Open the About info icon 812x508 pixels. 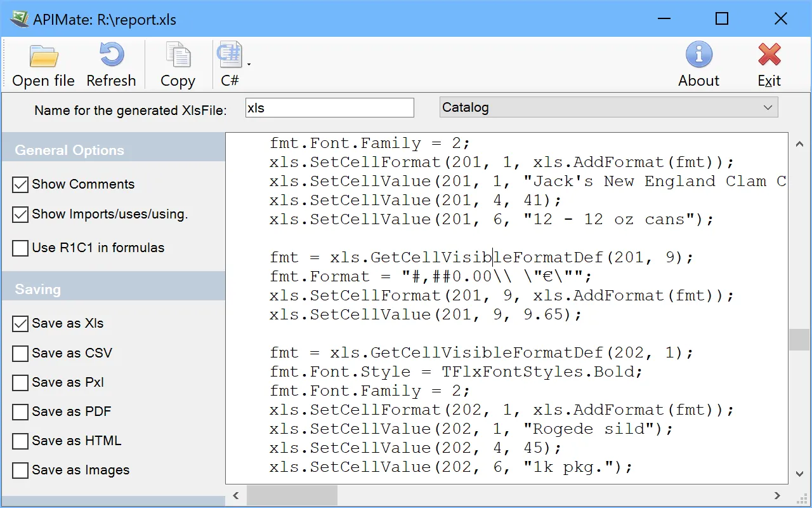698,56
